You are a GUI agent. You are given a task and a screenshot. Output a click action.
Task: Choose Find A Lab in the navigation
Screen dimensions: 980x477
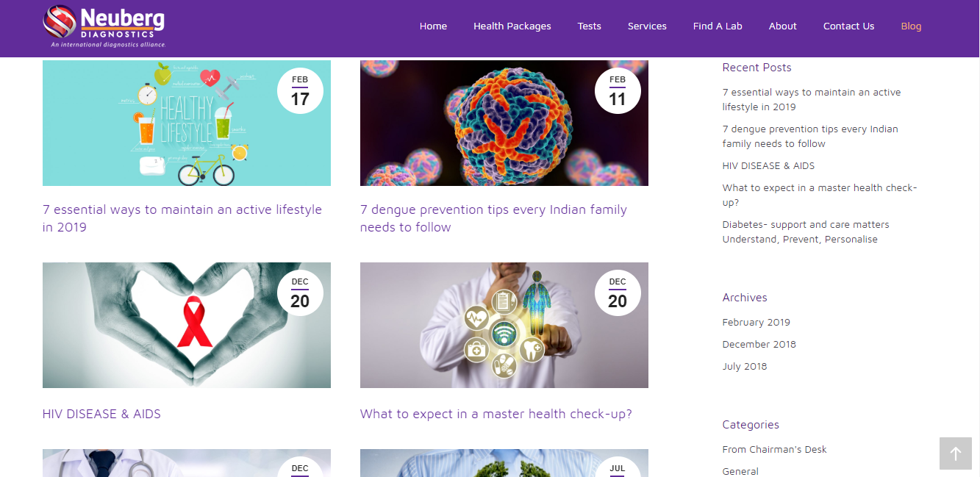pos(718,26)
